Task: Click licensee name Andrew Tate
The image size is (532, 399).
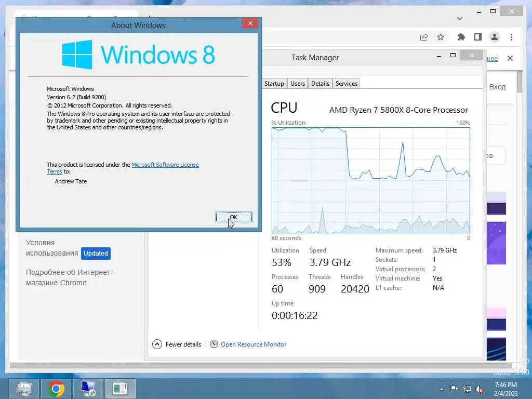Action: [x=71, y=181]
